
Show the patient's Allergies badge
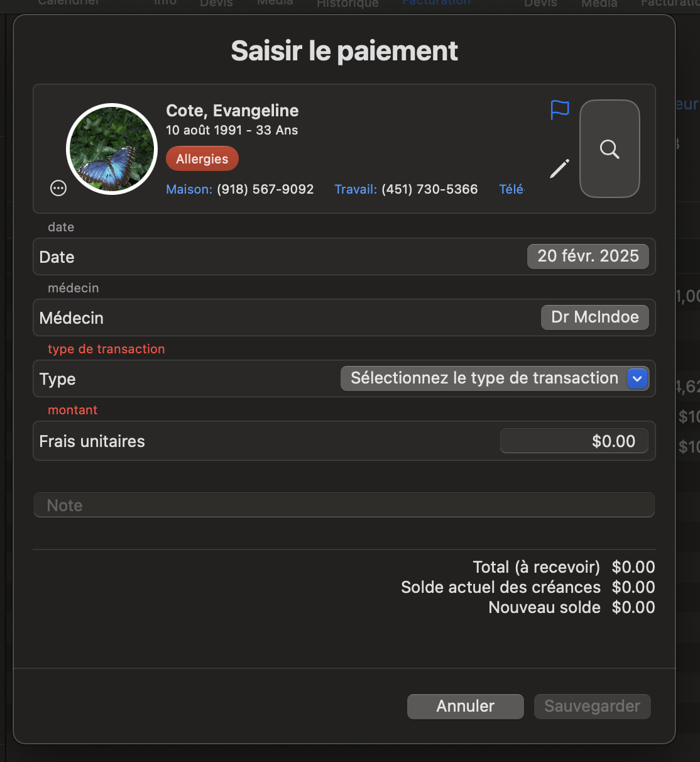point(202,159)
